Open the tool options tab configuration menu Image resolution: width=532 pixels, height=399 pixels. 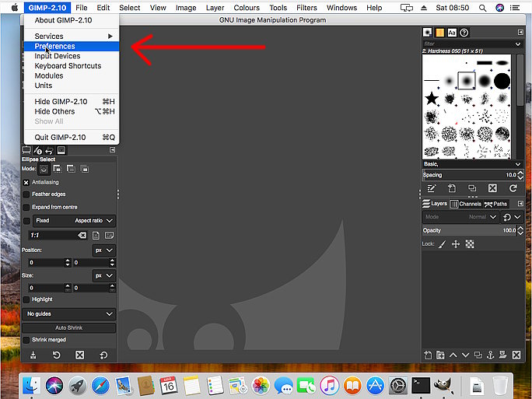(x=112, y=150)
